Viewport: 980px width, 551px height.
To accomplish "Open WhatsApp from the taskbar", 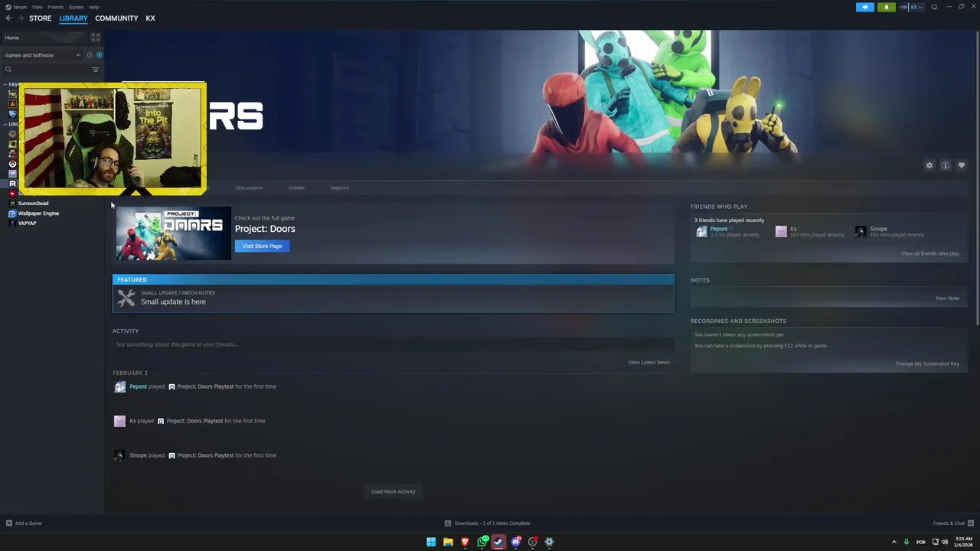I will point(482,542).
